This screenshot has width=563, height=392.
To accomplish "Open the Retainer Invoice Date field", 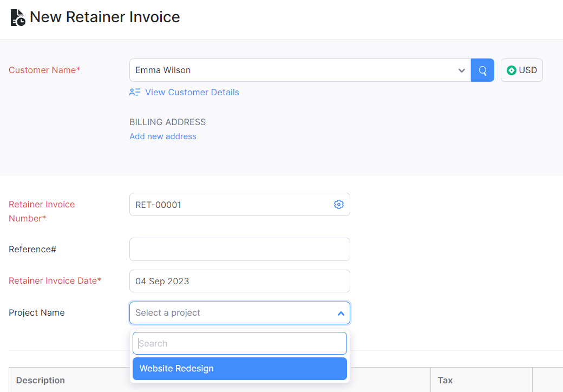I will [x=239, y=282].
